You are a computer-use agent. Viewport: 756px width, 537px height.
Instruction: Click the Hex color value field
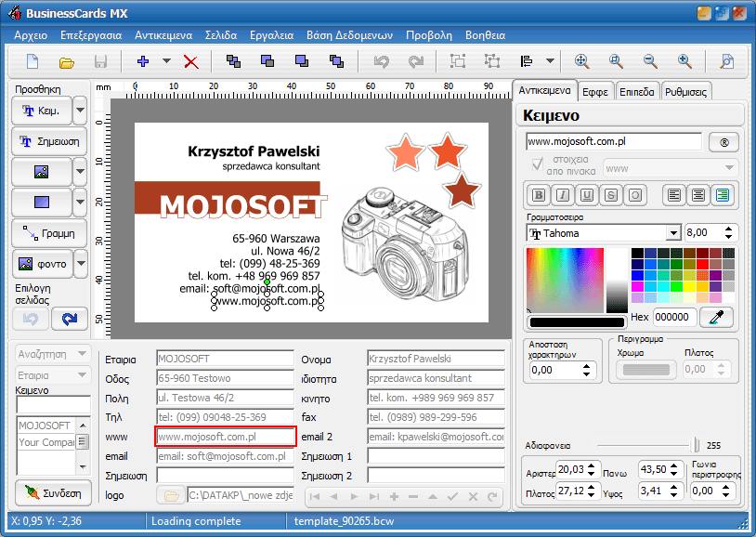674,317
